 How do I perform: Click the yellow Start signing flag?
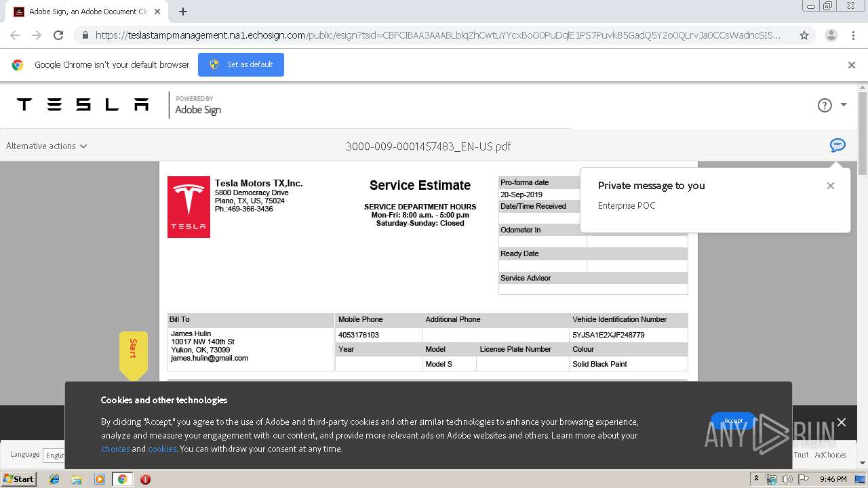coord(134,354)
